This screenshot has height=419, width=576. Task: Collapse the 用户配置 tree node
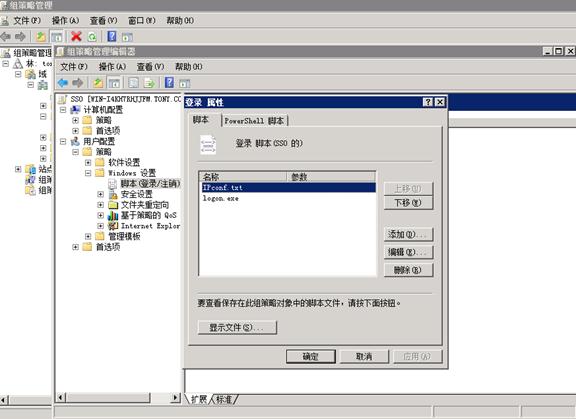pyautogui.click(x=63, y=141)
